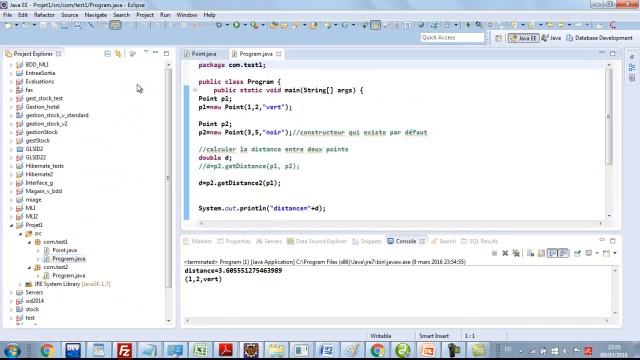Open Excel from the taskbar
Screen dimensions: 640x360
[x=200, y=350]
